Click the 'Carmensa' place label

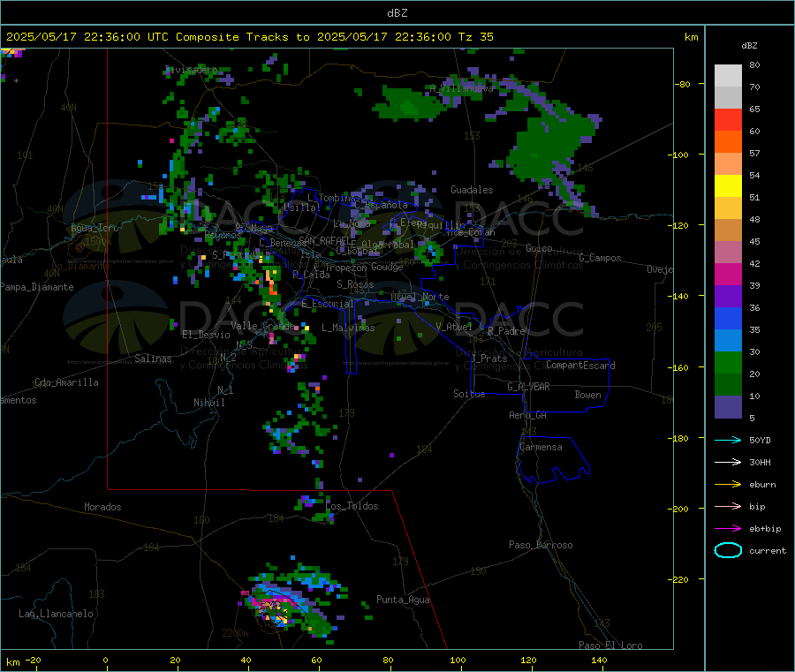click(x=541, y=447)
